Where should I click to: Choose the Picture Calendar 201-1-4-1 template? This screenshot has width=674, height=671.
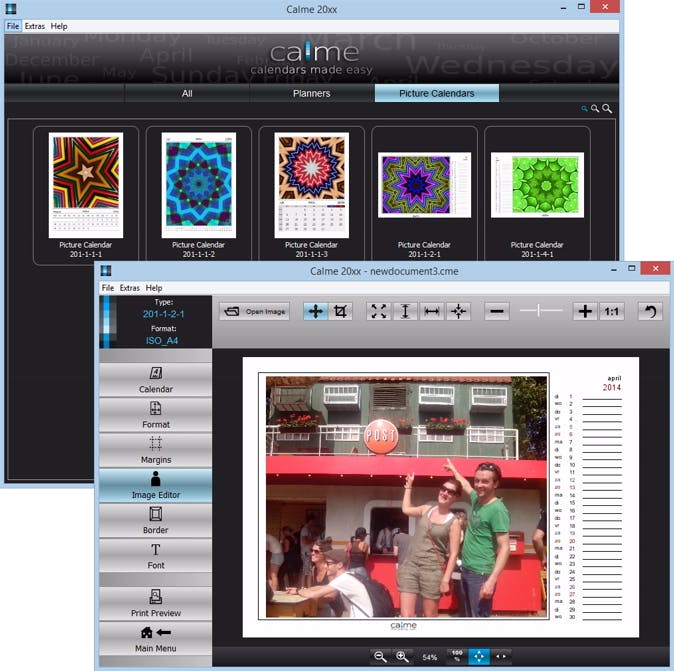point(537,193)
